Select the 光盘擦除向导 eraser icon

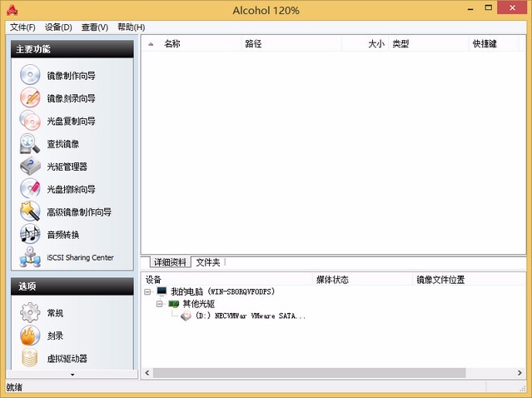[x=30, y=189]
